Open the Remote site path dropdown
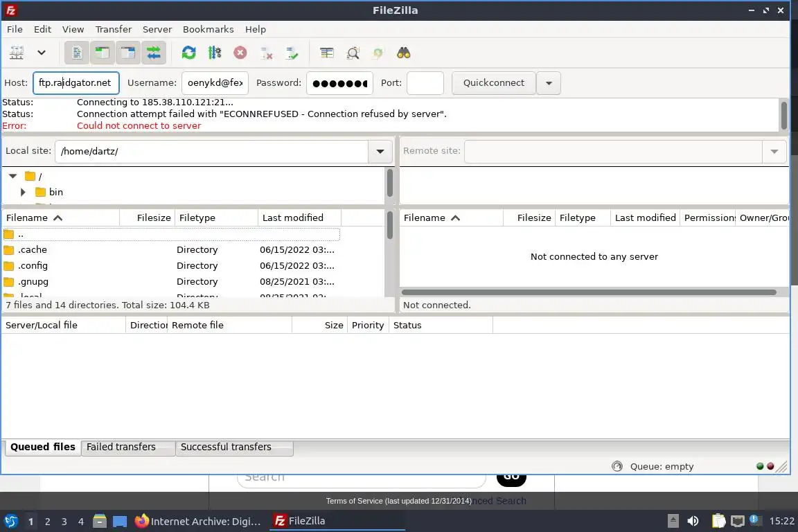Viewport: 798px width, 532px height. [x=774, y=151]
